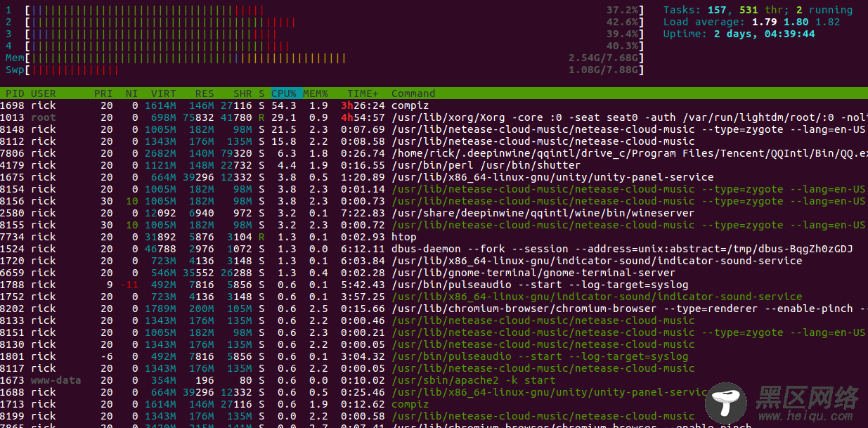The width and height of the screenshot is (868, 428).
Task: Select netease-cloud-music process PID 8112
Action: [x=434, y=141]
